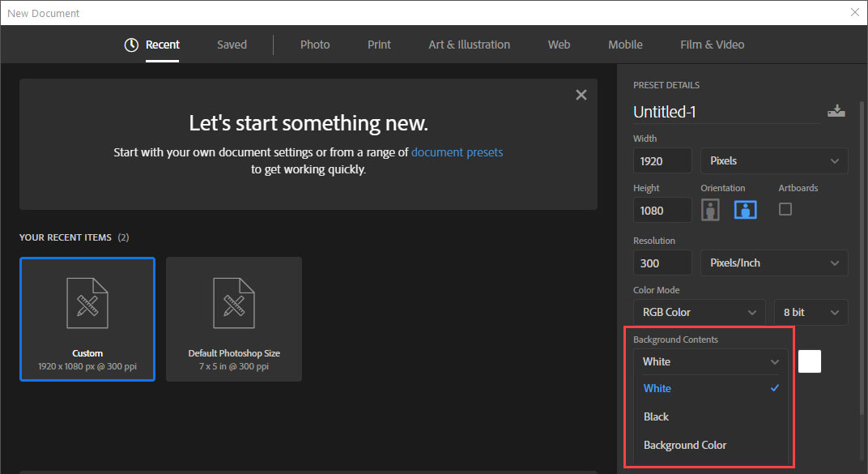Select landscape orientation icon
868x474 pixels.
coord(745,210)
